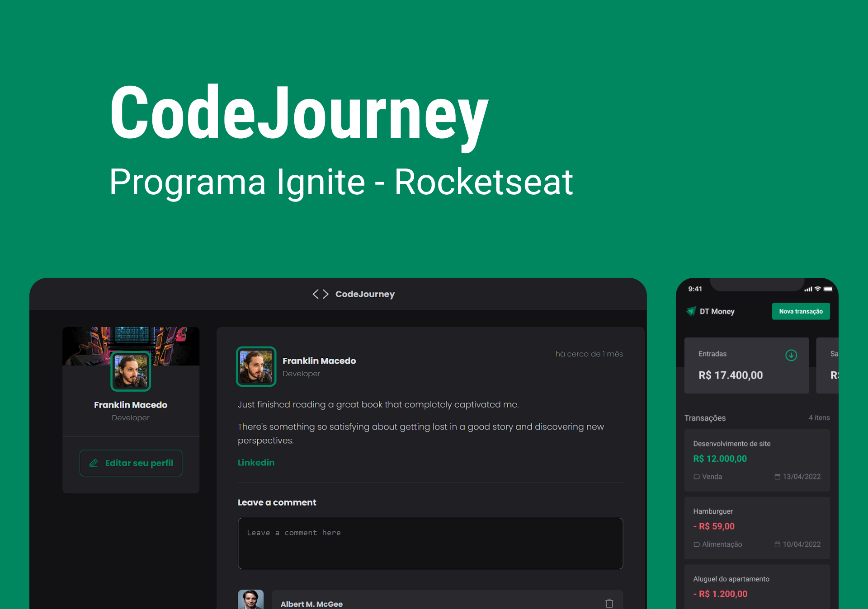This screenshot has height=609, width=868.
Task: Click Albert M. McGee's comment avatar
Action: (x=250, y=600)
